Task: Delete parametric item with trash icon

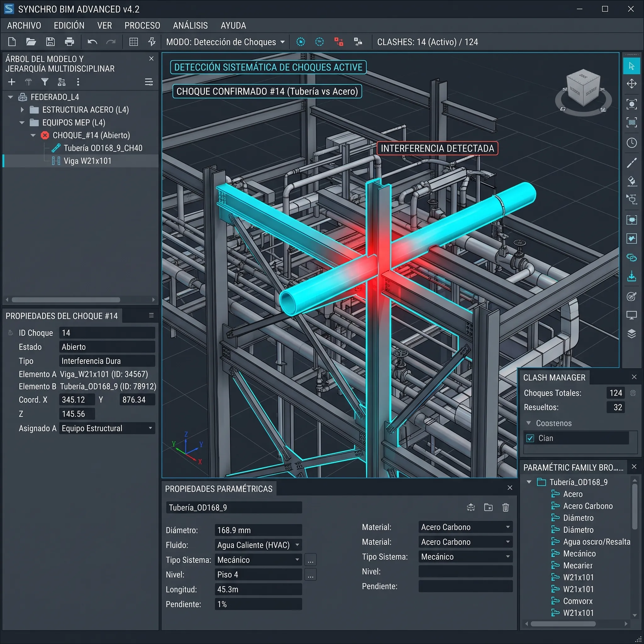Action: (506, 507)
